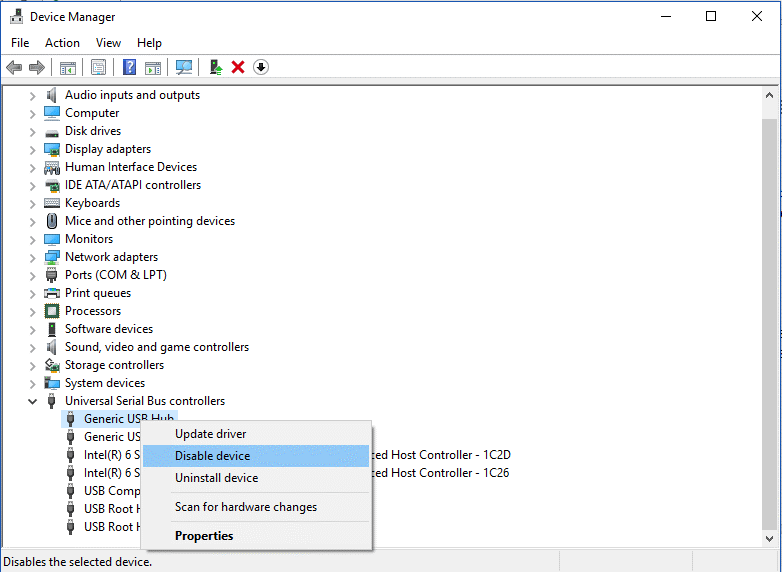Toggle Show/Hide Action Pane icon
The width and height of the screenshot is (782, 572).
point(153,67)
